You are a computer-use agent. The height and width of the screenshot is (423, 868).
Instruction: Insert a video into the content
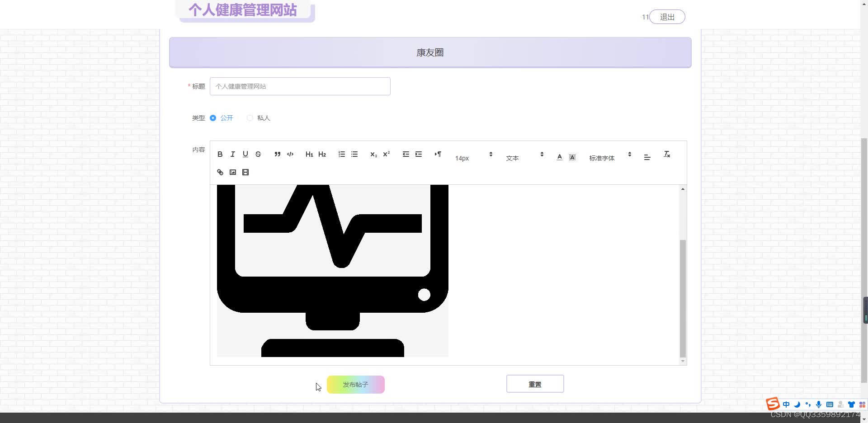click(245, 172)
